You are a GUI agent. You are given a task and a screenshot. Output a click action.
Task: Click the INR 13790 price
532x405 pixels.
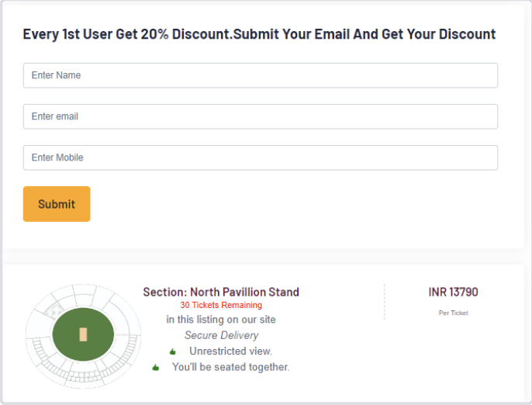pos(453,292)
